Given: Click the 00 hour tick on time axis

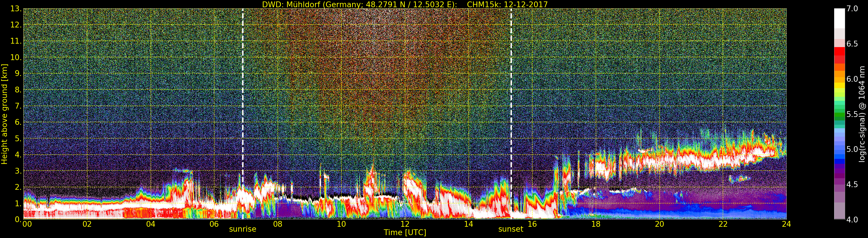Looking at the screenshot, I should 27,224.
